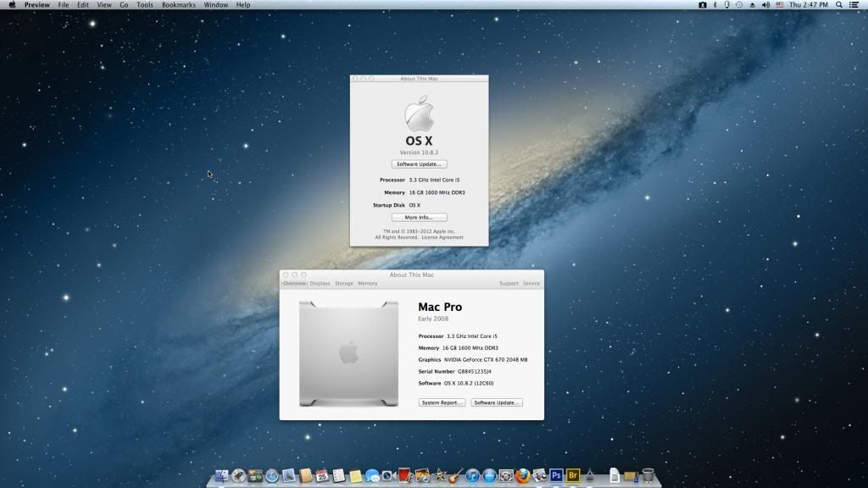The height and width of the screenshot is (488, 868).
Task: Open the Bluetooth status menu
Action: click(715, 5)
